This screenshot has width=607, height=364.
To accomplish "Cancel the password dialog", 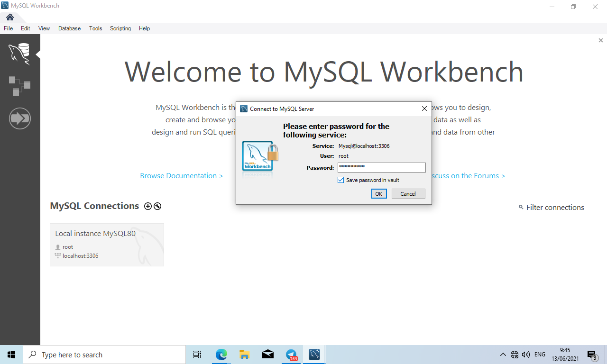I will (408, 193).
